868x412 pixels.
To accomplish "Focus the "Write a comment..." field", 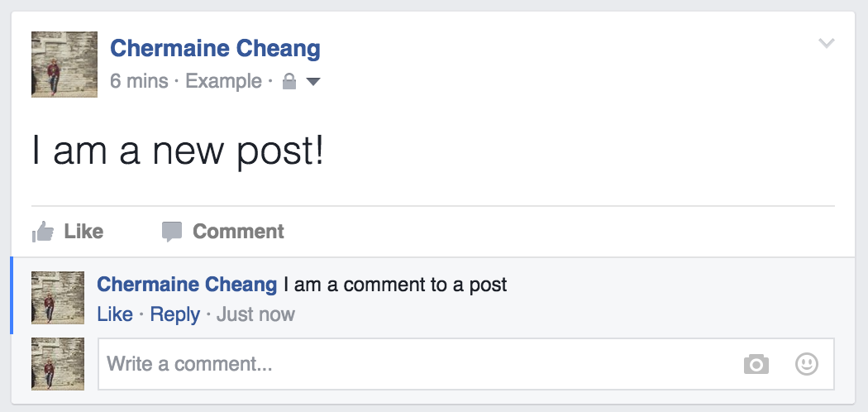I will (413, 364).
